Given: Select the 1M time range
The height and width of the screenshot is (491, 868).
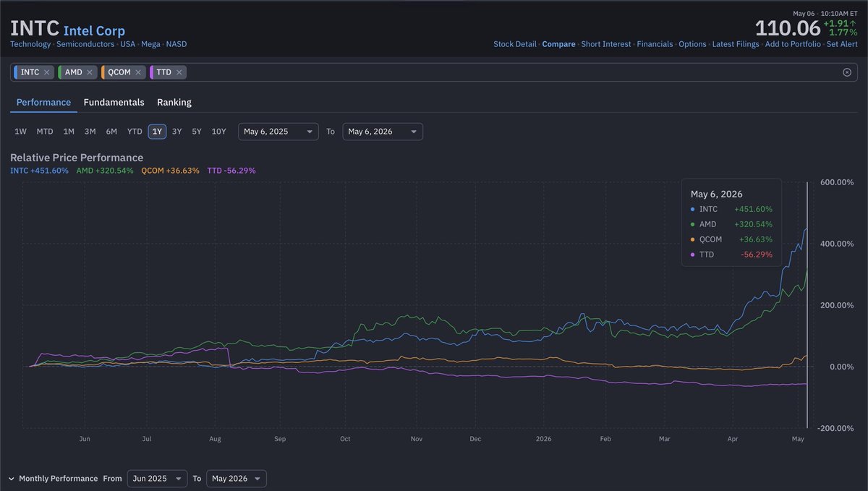Looking at the screenshot, I should (69, 132).
